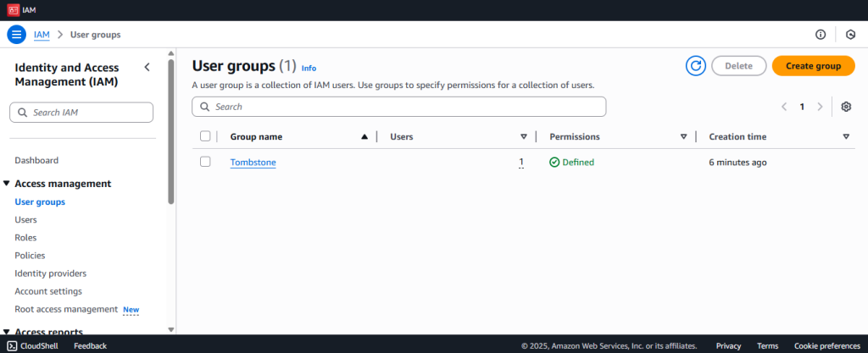Open table preferences gear icon
This screenshot has height=353, width=868.
tap(846, 107)
